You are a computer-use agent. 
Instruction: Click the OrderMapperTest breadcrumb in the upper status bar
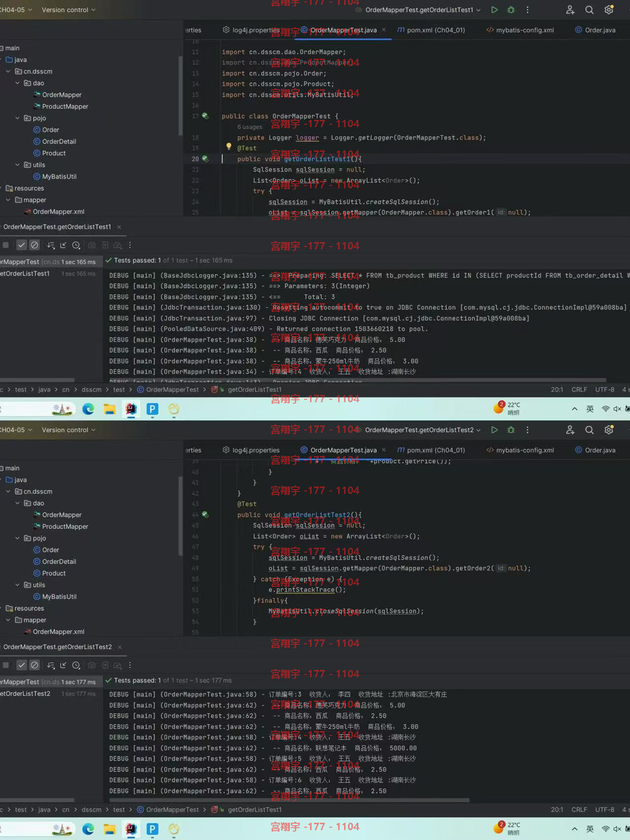tap(168, 389)
